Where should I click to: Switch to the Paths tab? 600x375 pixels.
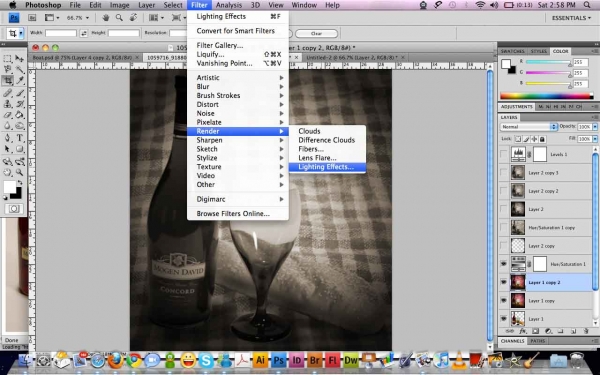pyautogui.click(x=538, y=341)
